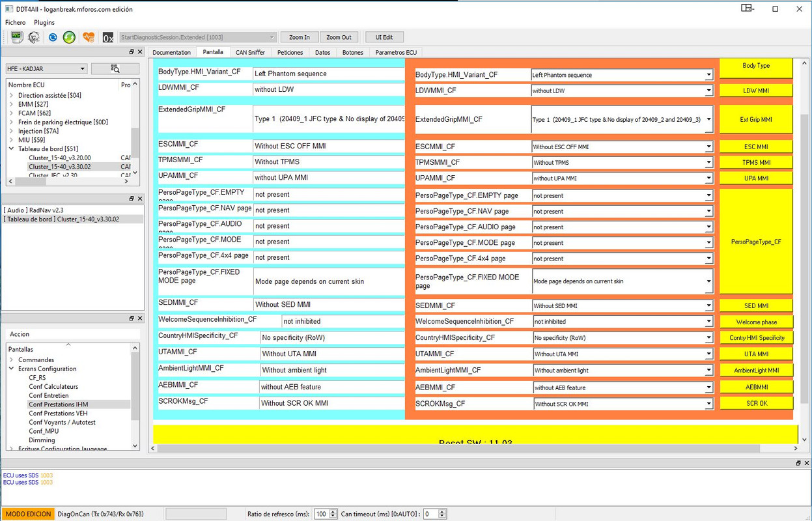Click the yellow Welcome phase button
The height and width of the screenshot is (521, 812).
click(756, 322)
